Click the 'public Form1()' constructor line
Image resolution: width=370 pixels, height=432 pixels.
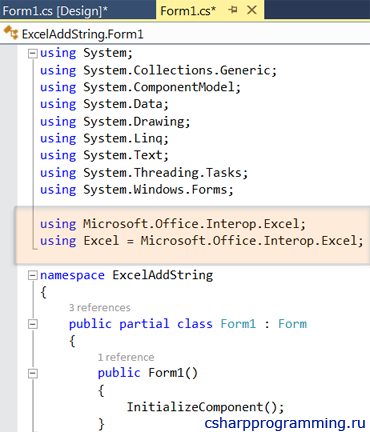click(148, 373)
